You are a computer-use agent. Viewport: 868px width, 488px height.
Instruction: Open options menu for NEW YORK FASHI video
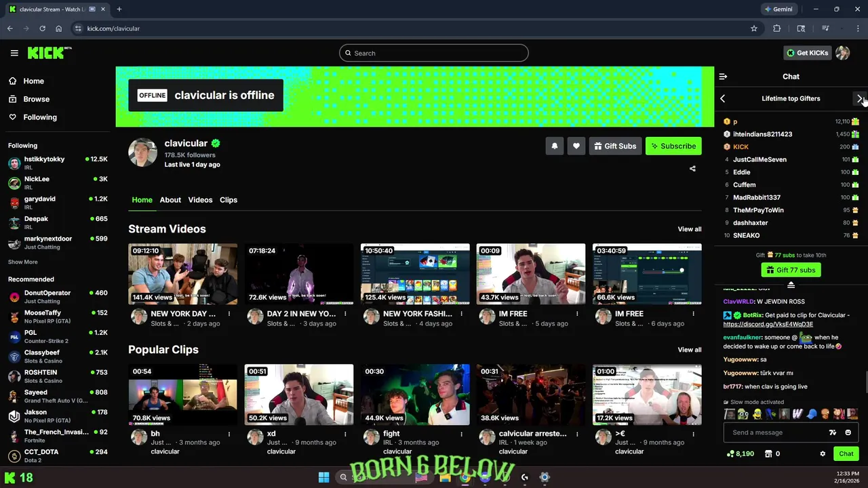(461, 314)
